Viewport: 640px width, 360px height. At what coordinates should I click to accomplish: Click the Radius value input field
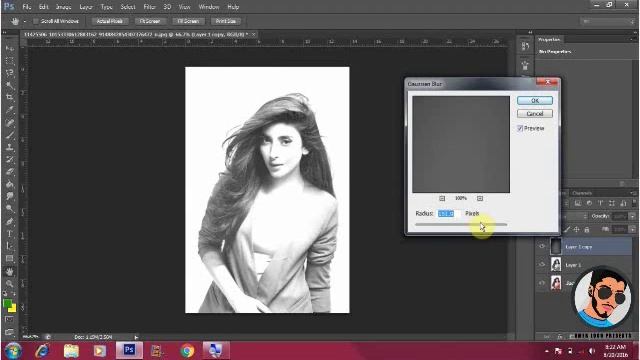click(449, 213)
